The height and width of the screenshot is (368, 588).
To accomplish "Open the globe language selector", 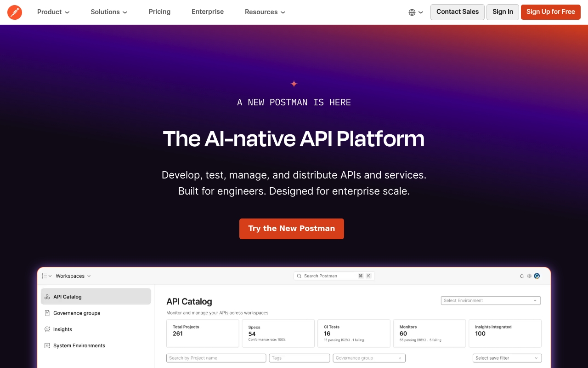I will 416,12.
